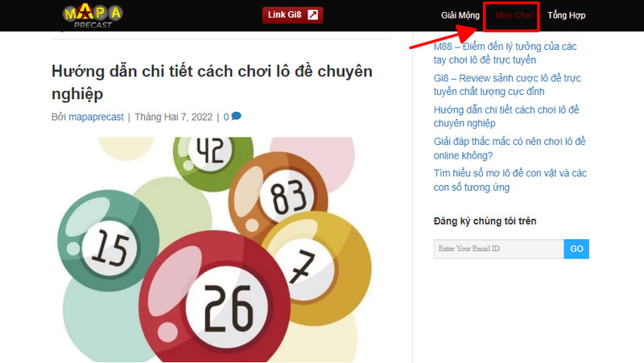Click the GO subscribe button
The image size is (644, 363).
(576, 249)
